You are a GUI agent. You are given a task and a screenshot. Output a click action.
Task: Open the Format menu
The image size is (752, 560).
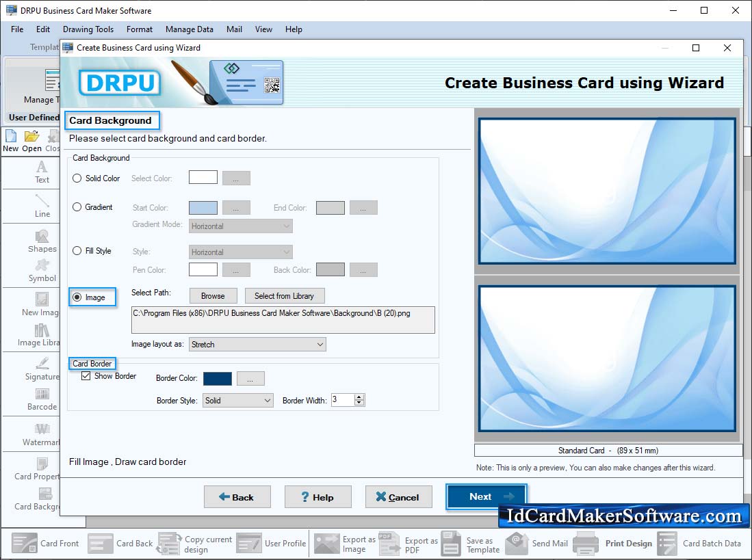click(140, 29)
